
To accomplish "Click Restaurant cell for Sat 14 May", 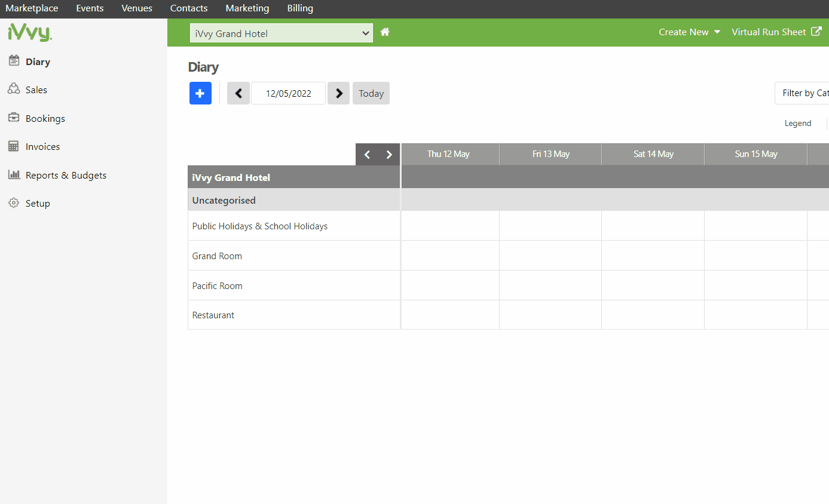I will pyautogui.click(x=653, y=315).
